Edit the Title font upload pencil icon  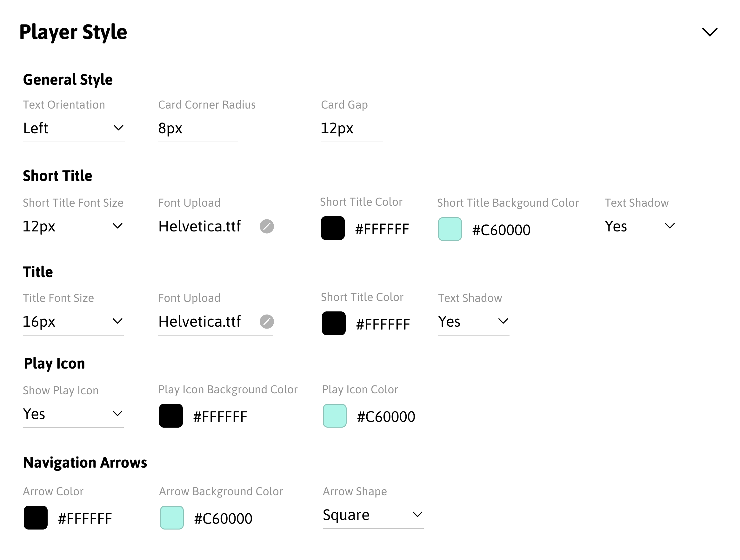click(x=267, y=322)
